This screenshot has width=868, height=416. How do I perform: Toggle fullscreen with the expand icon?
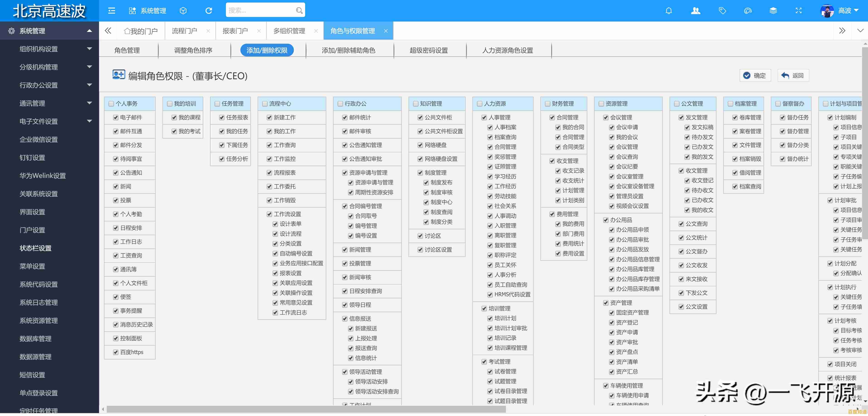click(798, 11)
